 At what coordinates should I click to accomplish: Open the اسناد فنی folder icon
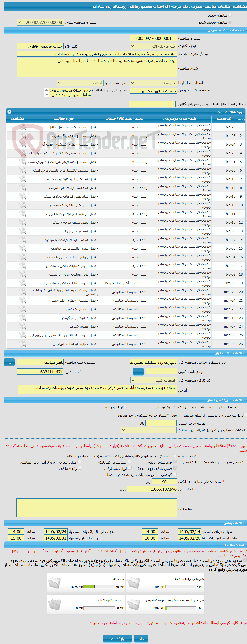point(54,583)
